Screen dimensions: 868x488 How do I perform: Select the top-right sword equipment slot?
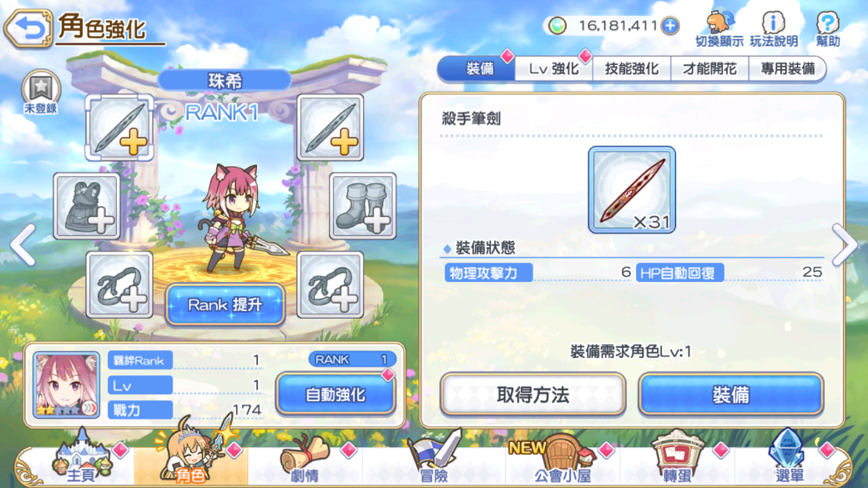pos(331,128)
